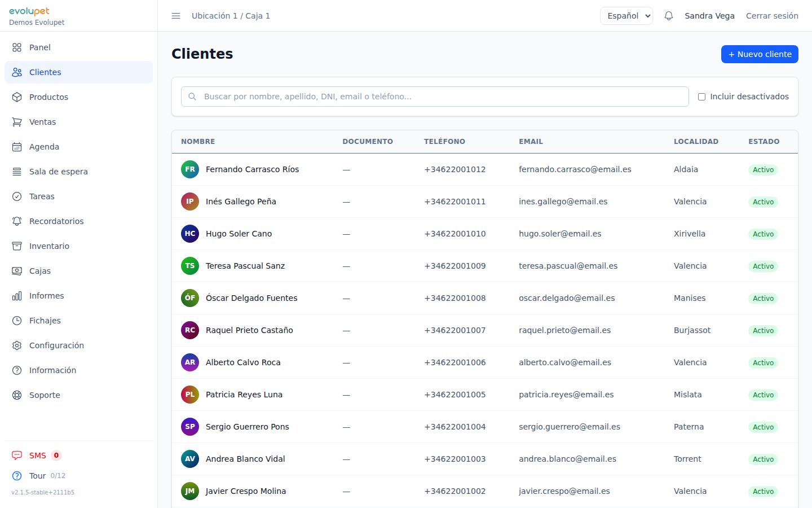Screen dimensions: 812x508
Task: Click the Ventas shopping cart icon
Action: pos(17,122)
